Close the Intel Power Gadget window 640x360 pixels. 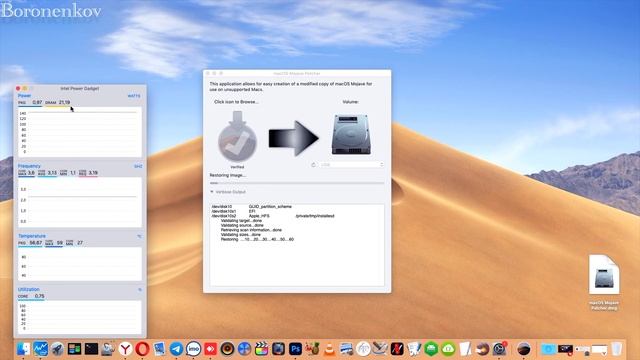pos(18,88)
